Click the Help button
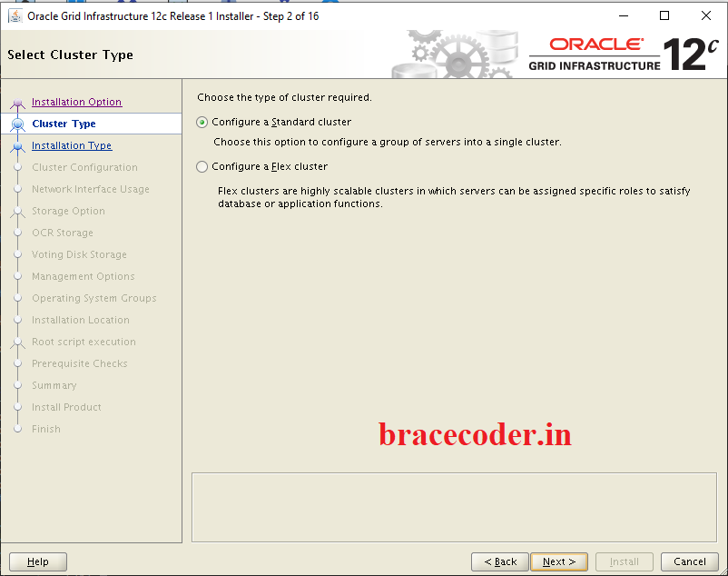 coord(38,561)
